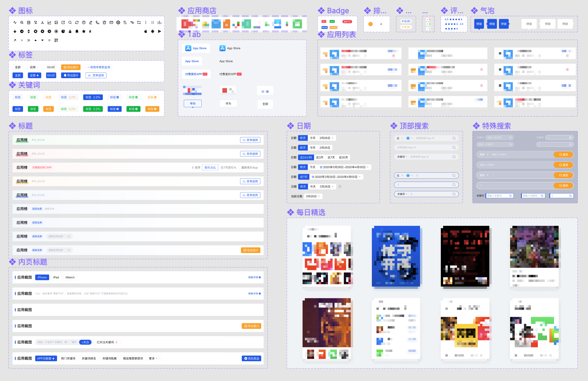588x381 pixels.
Task: Click the Apple logo icon in icon panel
Action: (146, 31)
